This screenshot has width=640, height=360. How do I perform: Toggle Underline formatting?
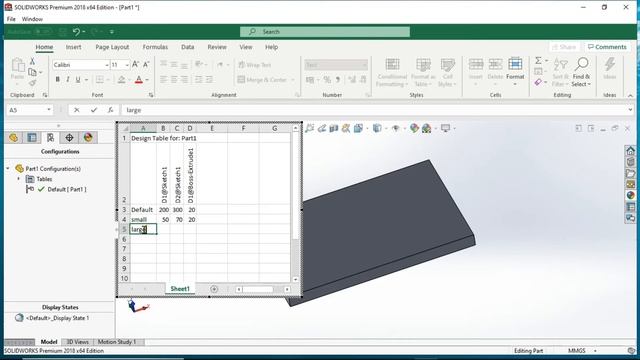click(x=78, y=79)
